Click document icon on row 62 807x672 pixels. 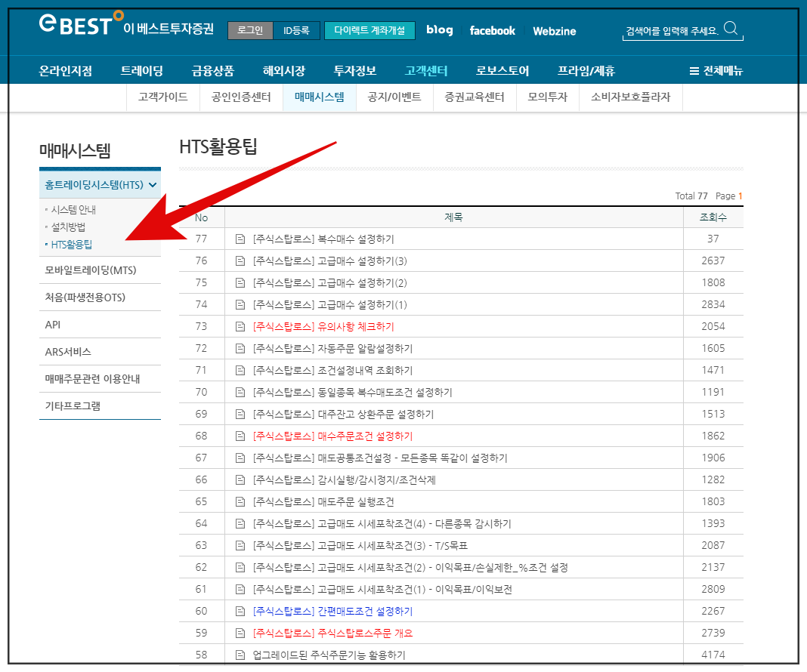point(240,568)
